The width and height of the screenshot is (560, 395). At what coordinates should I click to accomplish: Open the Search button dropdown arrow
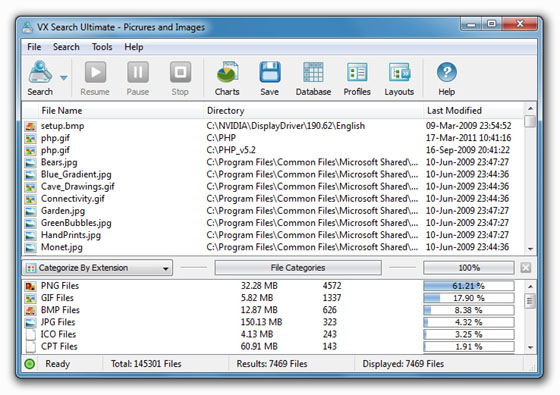pyautogui.click(x=64, y=78)
